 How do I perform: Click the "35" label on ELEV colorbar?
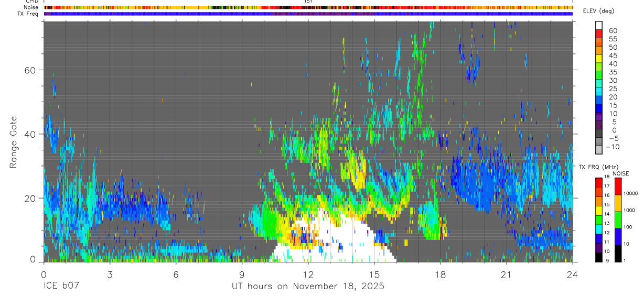click(x=613, y=72)
